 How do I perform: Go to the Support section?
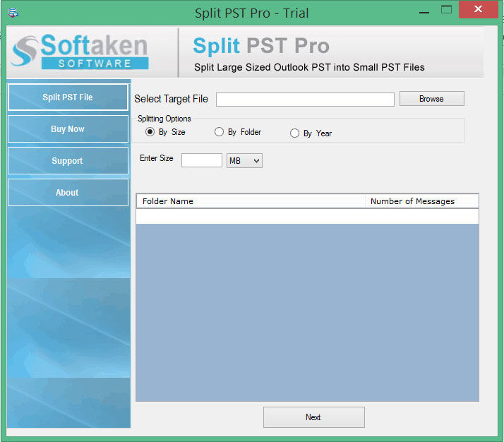[x=68, y=161]
